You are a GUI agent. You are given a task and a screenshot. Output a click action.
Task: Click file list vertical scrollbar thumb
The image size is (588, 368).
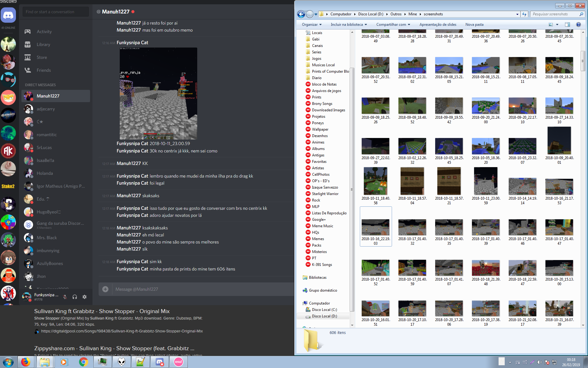(583, 61)
